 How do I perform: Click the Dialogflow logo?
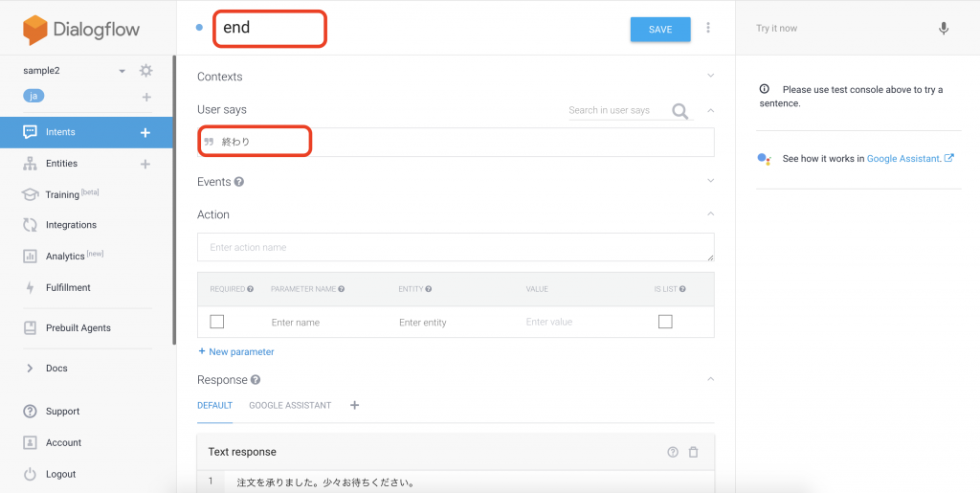pos(81,30)
